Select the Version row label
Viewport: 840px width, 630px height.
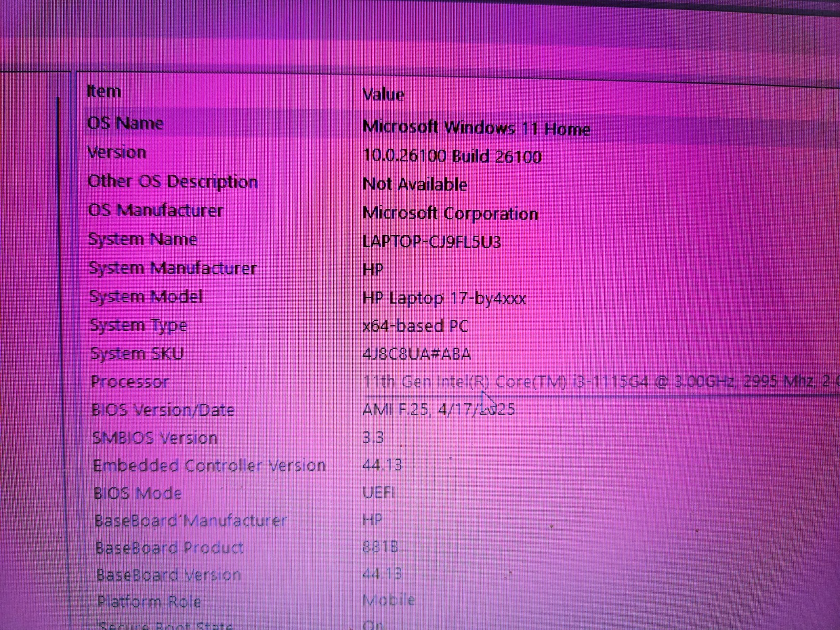(117, 152)
